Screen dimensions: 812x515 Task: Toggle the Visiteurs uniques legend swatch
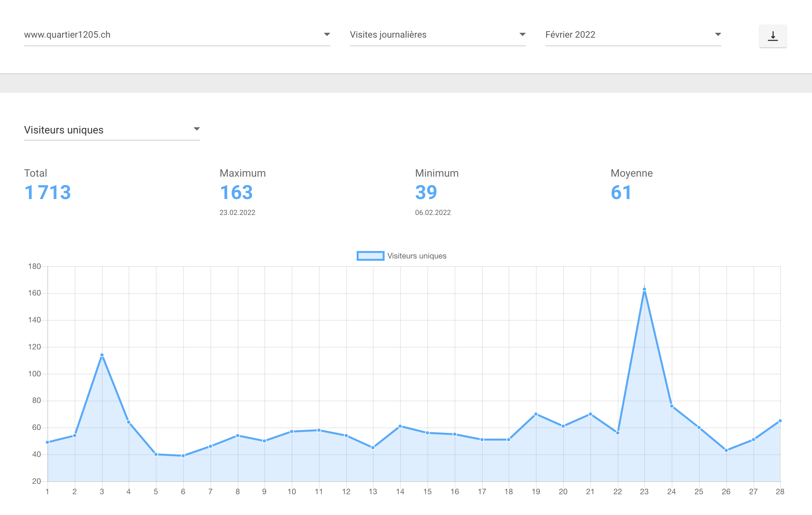click(x=370, y=256)
